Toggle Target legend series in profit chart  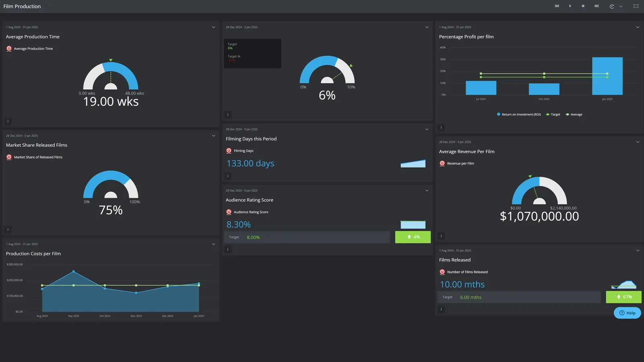[553, 115]
